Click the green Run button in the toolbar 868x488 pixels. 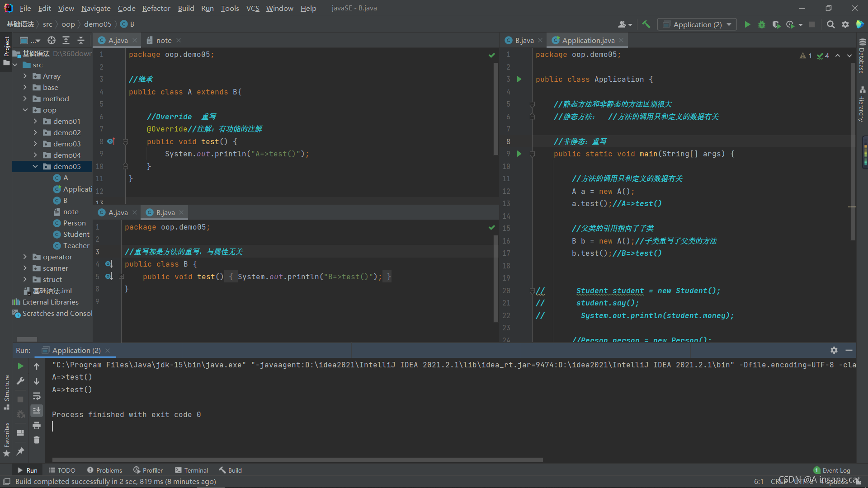(x=747, y=24)
